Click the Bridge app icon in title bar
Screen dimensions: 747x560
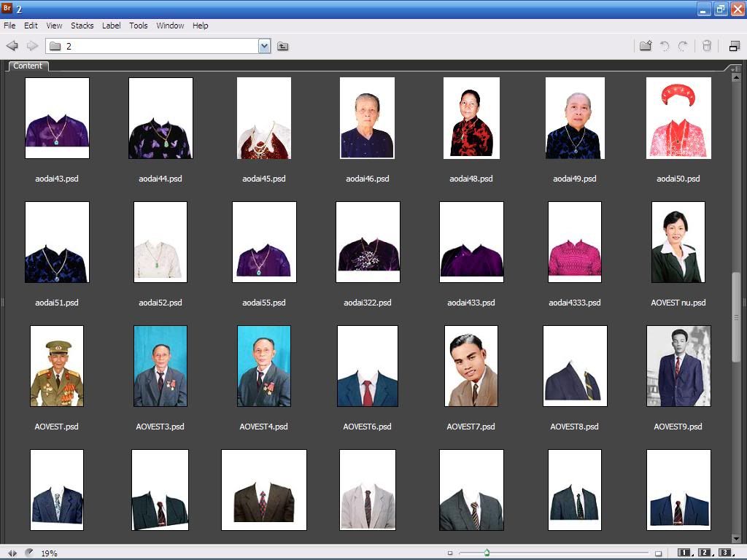click(x=7, y=8)
